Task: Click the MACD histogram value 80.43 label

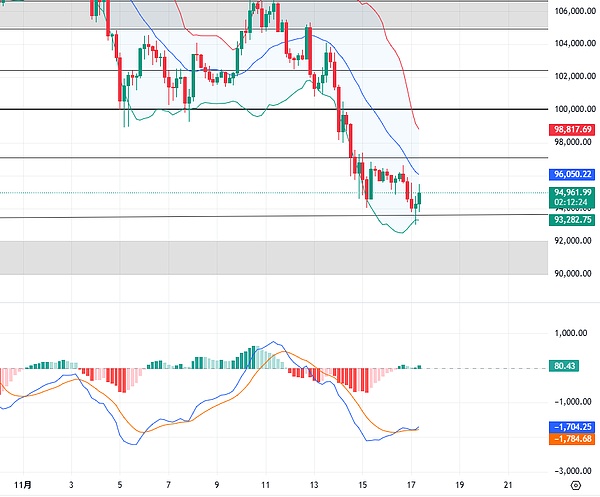Action: point(566,367)
